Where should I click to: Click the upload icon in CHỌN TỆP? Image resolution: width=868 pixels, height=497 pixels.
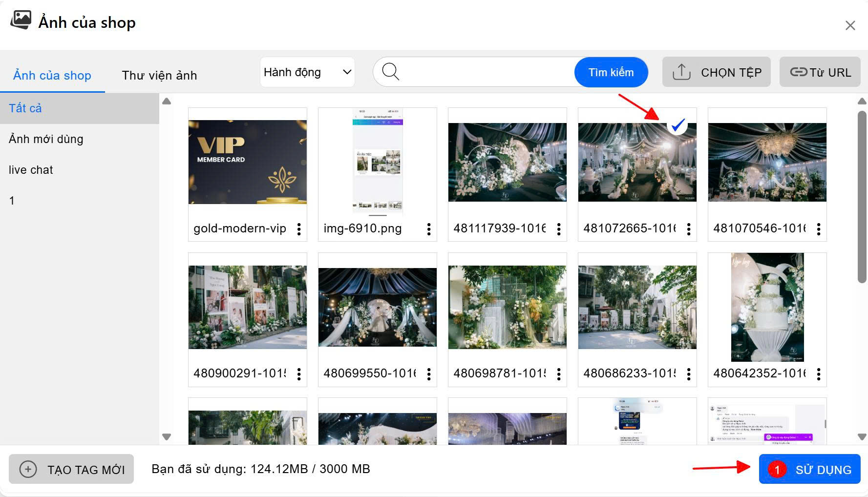(x=681, y=72)
